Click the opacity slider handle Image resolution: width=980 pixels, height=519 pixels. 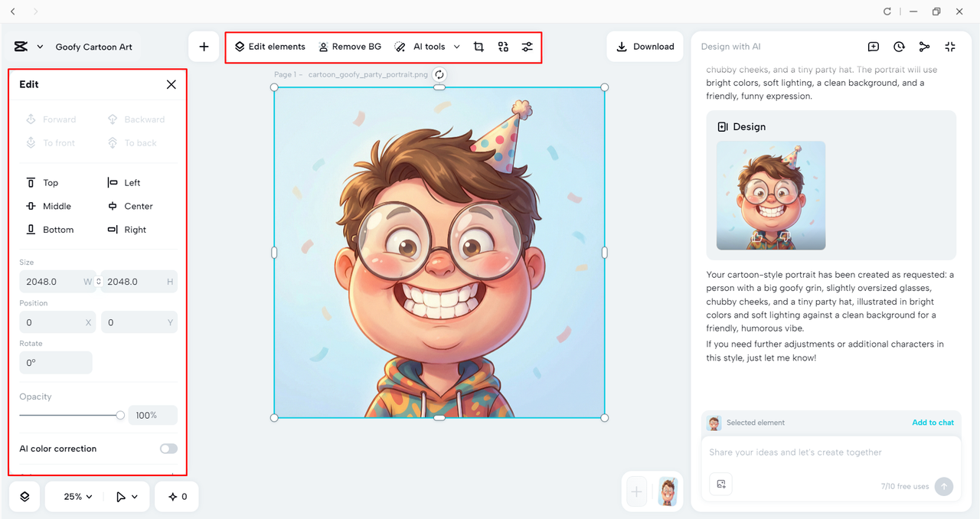(x=120, y=415)
